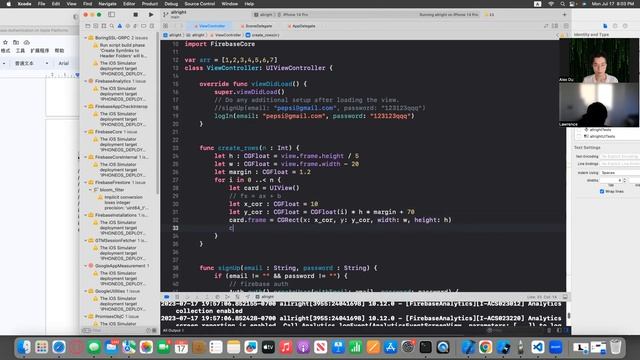Viewport: 640px width, 360px height.
Task: Select the Issue navigator warning icon
Action: 120,26
